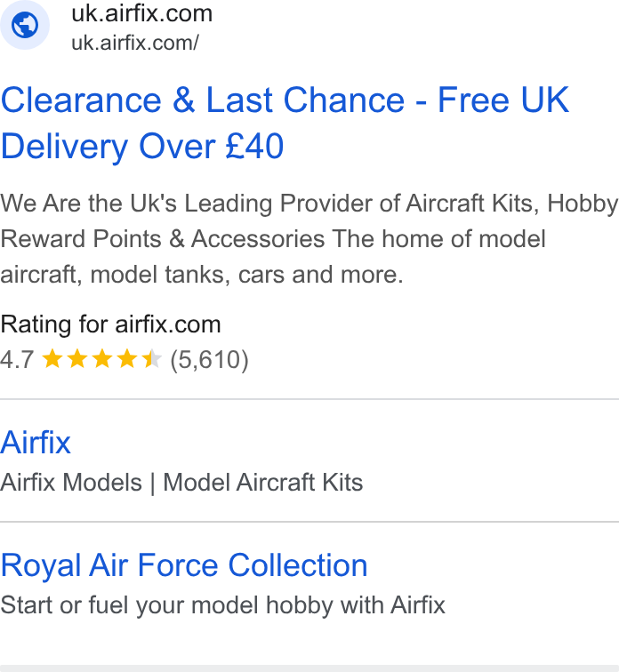Click the gray bar at the bottom
This screenshot has width=619, height=672.
(309, 668)
